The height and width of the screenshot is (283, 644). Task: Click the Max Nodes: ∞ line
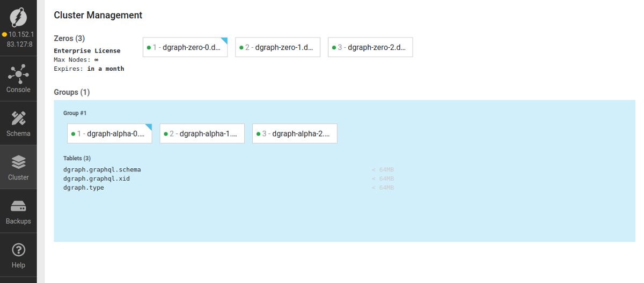[76, 59]
